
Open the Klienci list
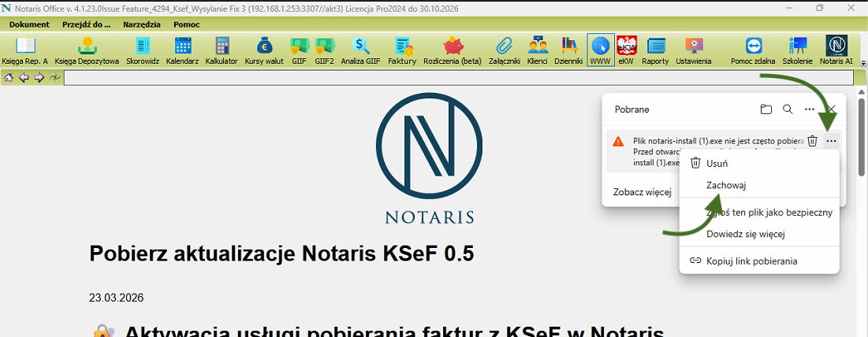click(538, 50)
